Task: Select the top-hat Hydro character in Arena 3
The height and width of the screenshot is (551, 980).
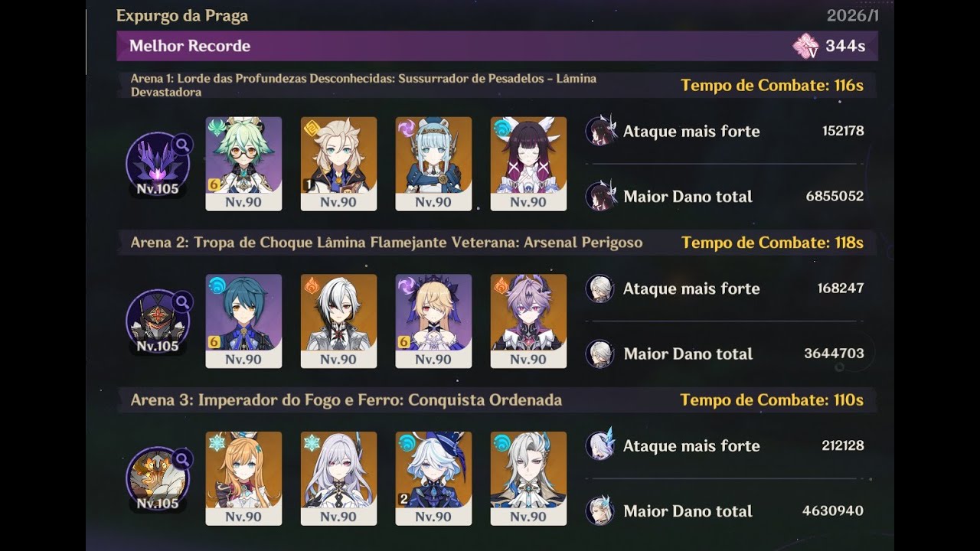Action: [433, 479]
